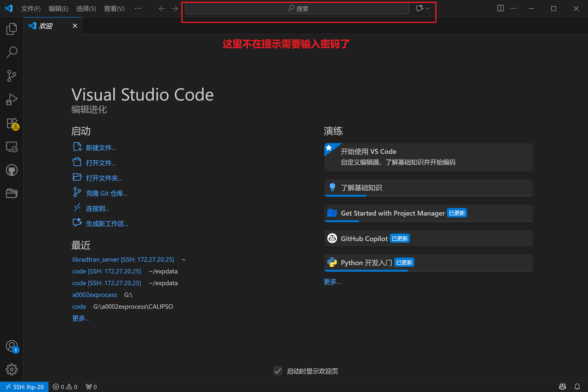Open the Search view in activity bar
588x392 pixels.
(12, 52)
